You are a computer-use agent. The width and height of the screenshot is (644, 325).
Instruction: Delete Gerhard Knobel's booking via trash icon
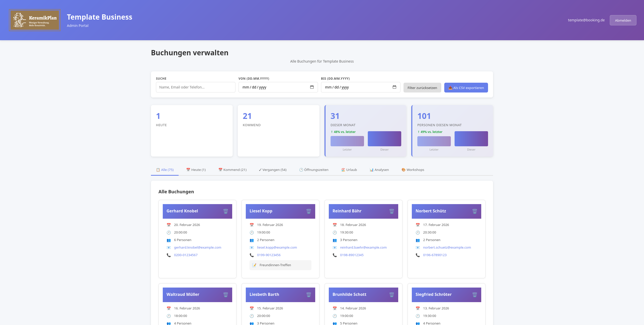[226, 211]
